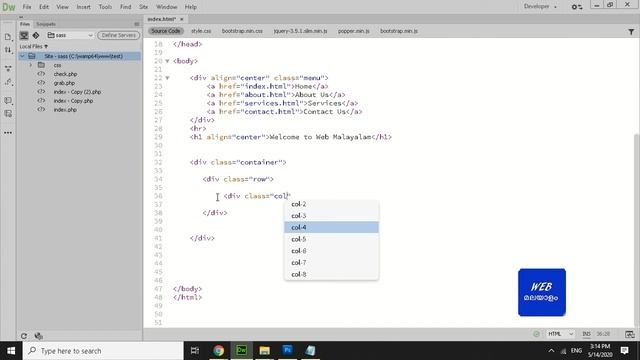The height and width of the screenshot is (360, 640).
Task: Collapse the Site - sass root node
Action: coord(23,56)
